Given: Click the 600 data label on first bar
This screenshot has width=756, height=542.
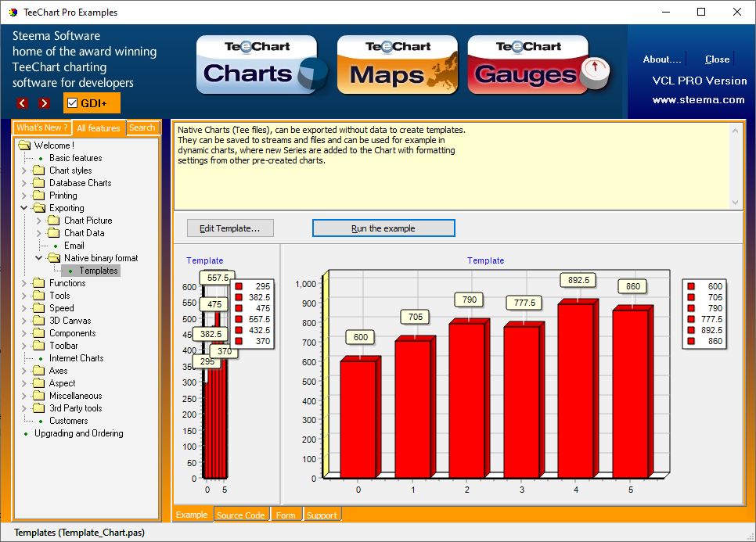Looking at the screenshot, I should click(x=360, y=337).
